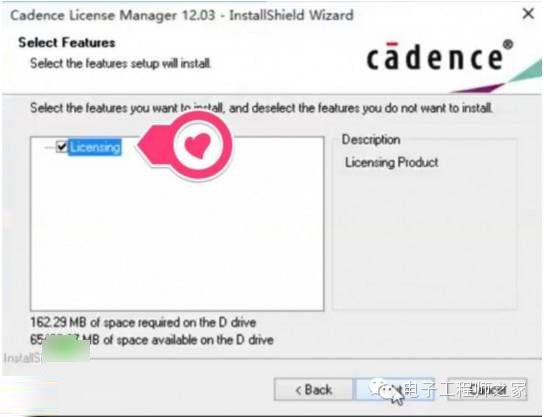Click the Licensing Product description text
The height and width of the screenshot is (417, 544).
391,162
